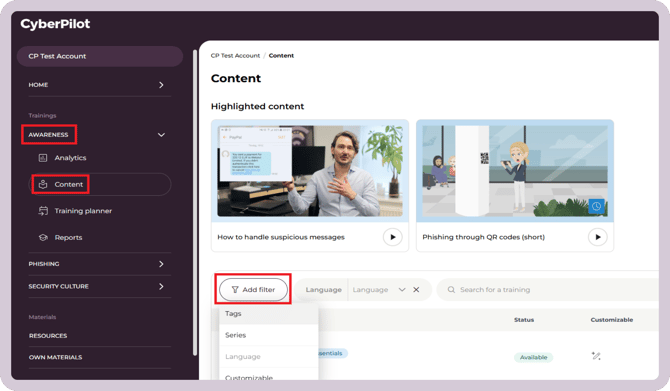
Task: Expand the PHISHING section chevron
Action: [x=161, y=264]
